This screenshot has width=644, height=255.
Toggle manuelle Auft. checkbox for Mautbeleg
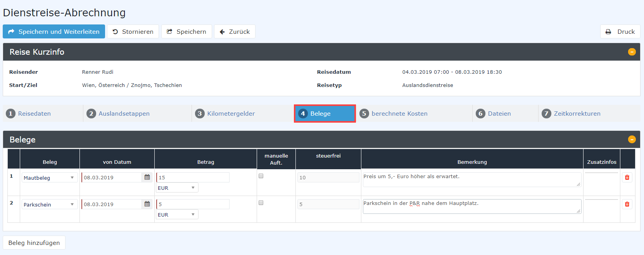261,176
